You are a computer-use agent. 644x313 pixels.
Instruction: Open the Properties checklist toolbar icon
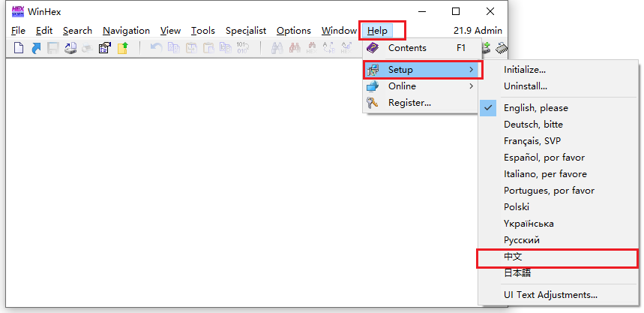pos(105,48)
